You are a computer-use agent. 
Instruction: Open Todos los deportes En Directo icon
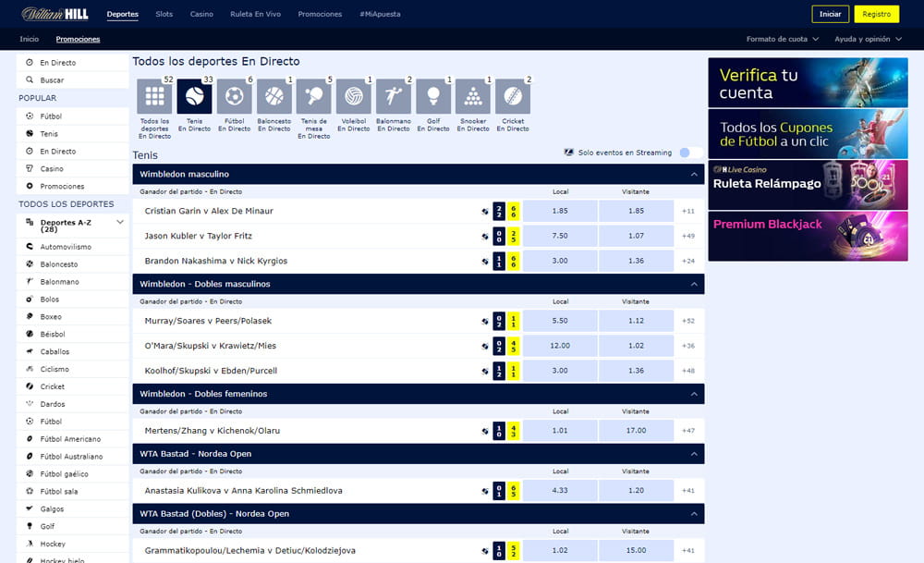[x=154, y=96]
